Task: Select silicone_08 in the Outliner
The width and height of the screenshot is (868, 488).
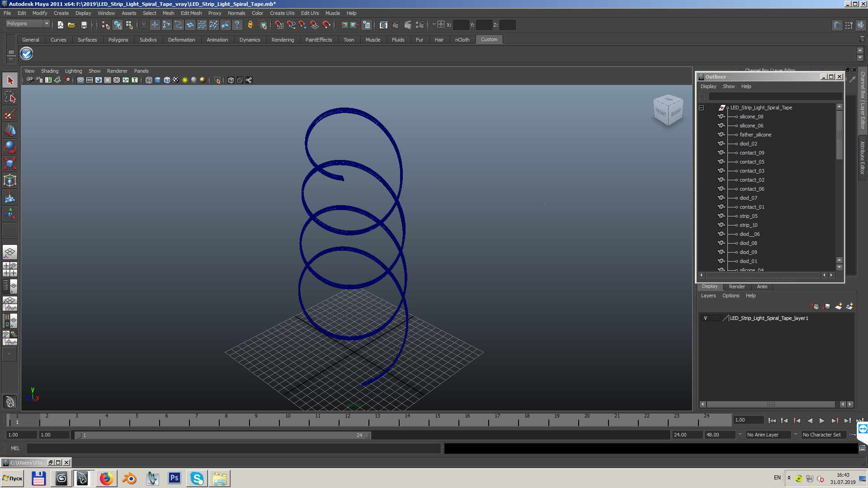Action: point(751,117)
